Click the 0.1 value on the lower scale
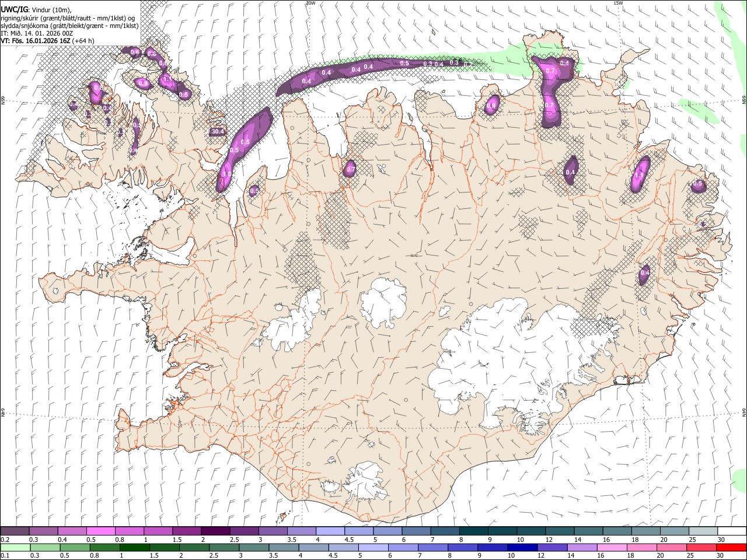The height and width of the screenshot is (560, 747). point(5,556)
